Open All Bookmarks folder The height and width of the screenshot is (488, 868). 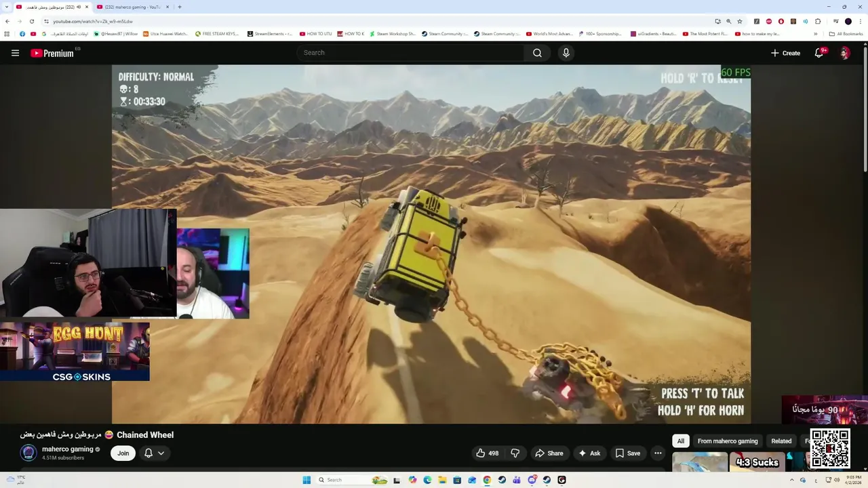(x=846, y=34)
